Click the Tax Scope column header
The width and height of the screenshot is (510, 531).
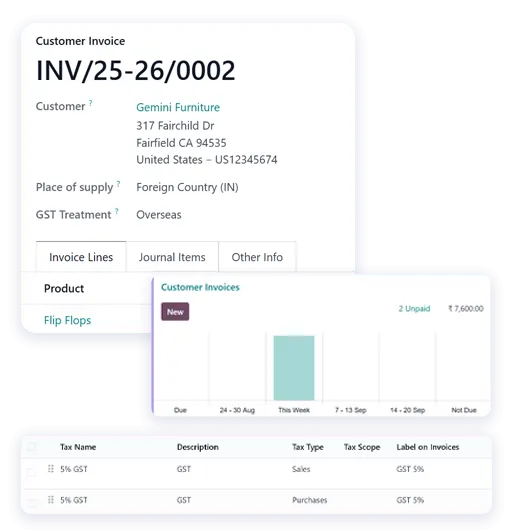click(362, 447)
